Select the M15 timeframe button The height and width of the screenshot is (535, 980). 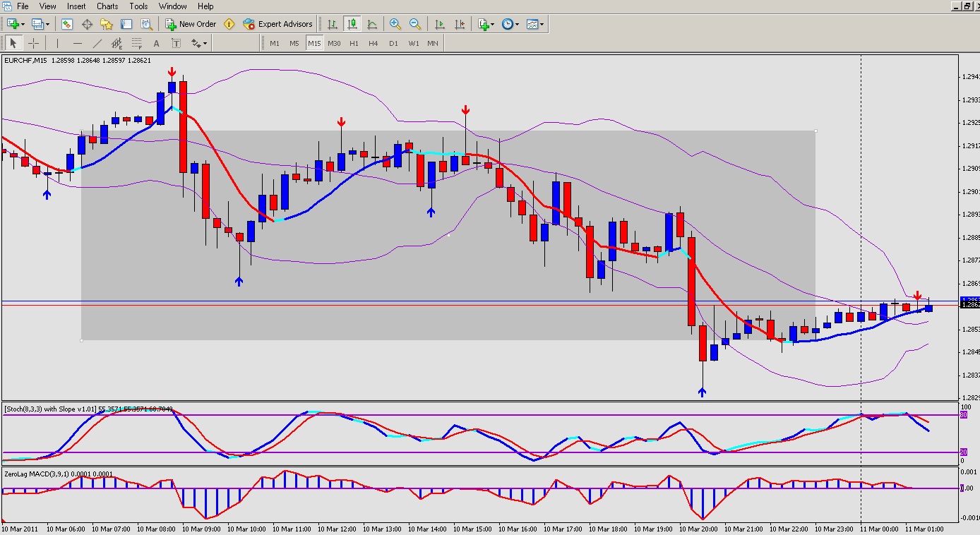coord(314,43)
